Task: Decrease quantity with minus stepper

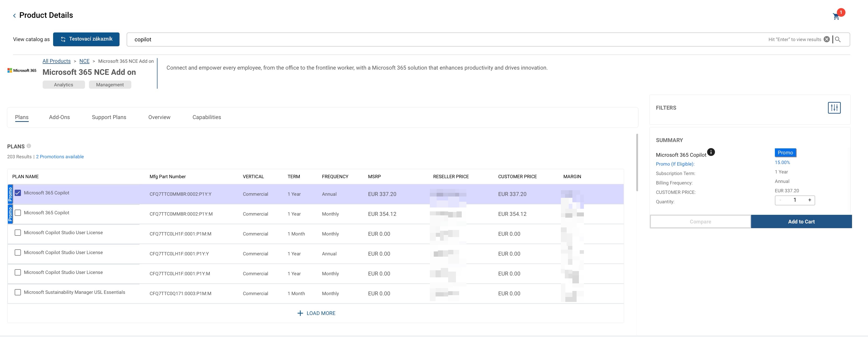Action: [x=780, y=200]
